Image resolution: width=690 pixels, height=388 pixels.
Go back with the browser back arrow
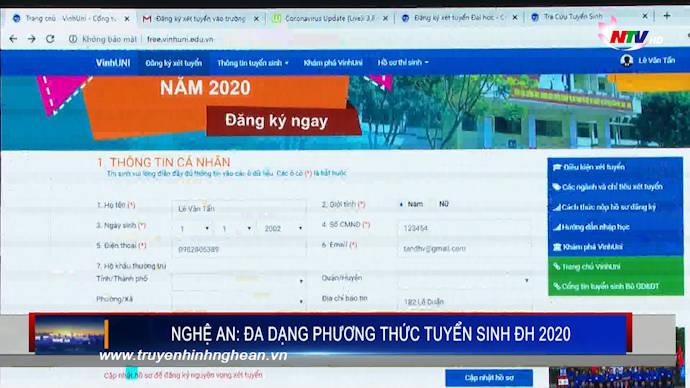[x=13, y=39]
